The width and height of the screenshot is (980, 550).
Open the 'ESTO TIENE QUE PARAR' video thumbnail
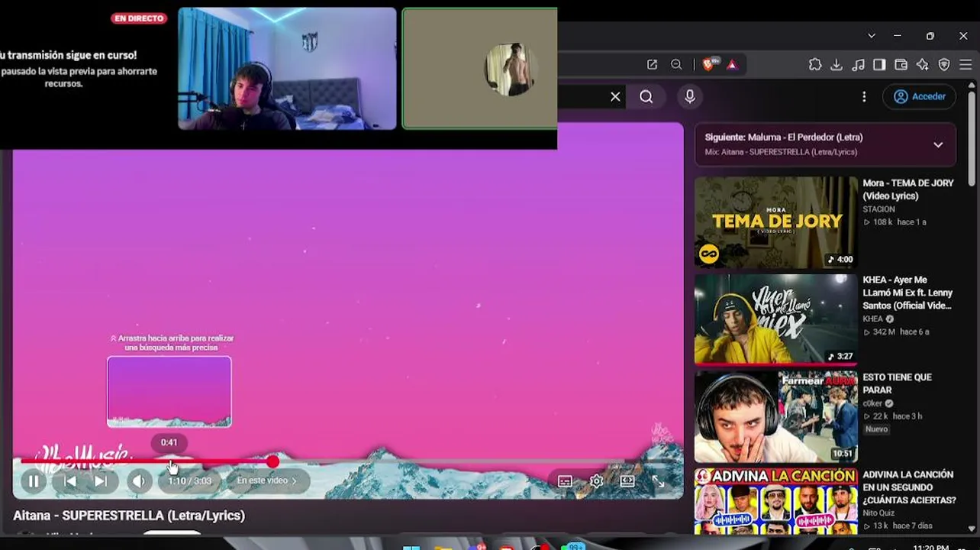(x=776, y=416)
